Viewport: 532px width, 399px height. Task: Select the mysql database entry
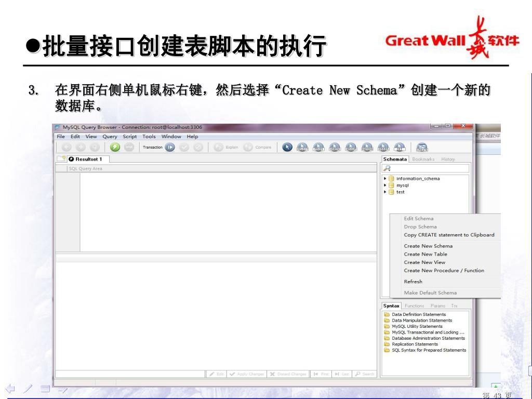403,185
